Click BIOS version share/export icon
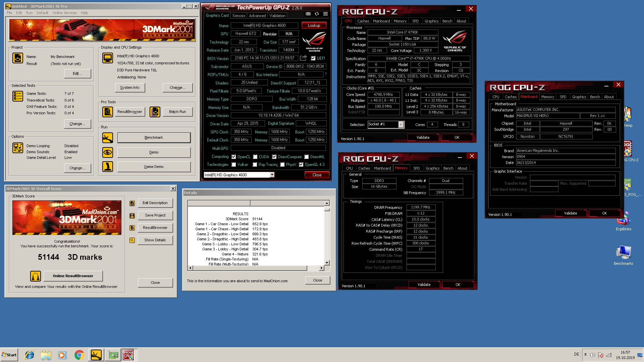 303,58
